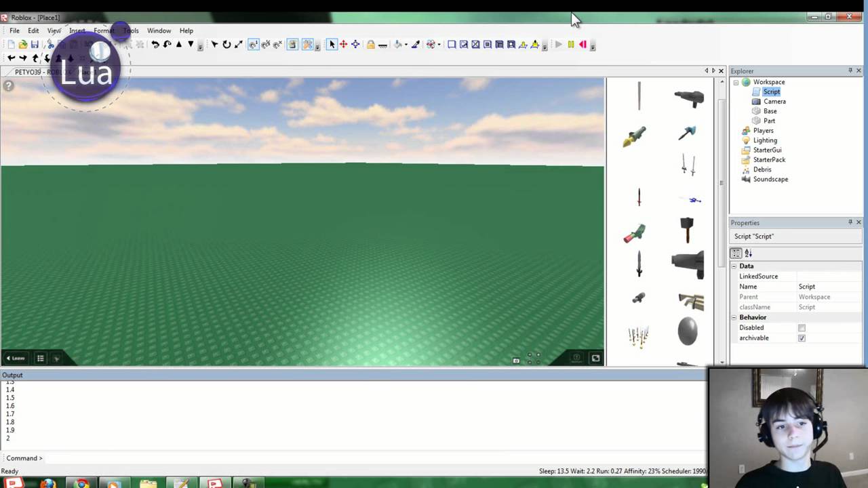Viewport: 868px width, 488px height.
Task: Pin the Properties panel
Action: (850, 222)
